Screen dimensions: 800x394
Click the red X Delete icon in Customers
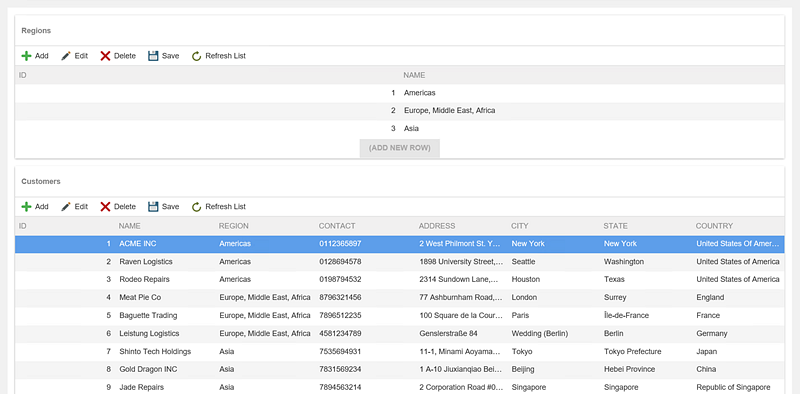coord(105,207)
